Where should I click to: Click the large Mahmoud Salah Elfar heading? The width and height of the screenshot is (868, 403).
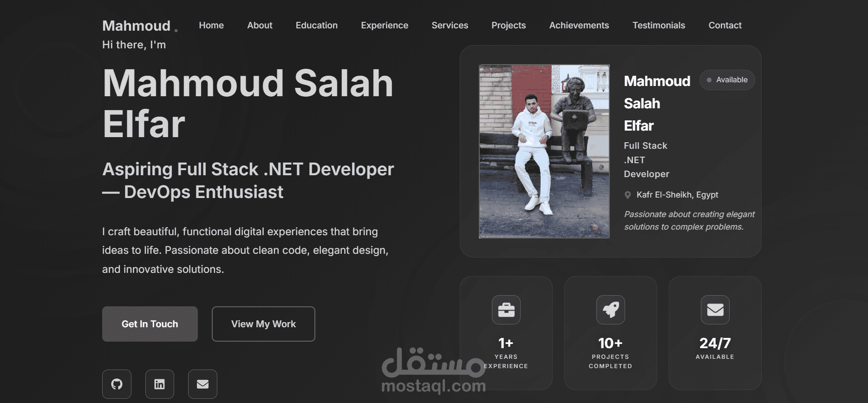248,104
